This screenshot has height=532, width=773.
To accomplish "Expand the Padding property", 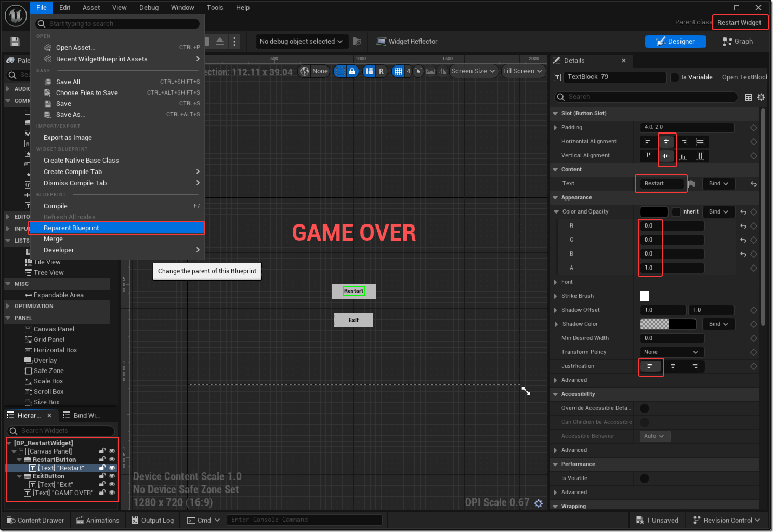I will point(555,128).
